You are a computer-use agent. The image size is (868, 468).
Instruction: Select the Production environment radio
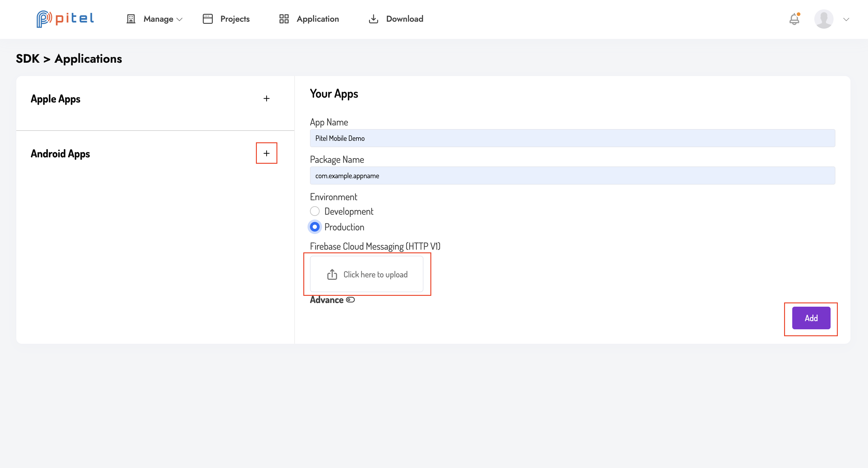pos(315,227)
